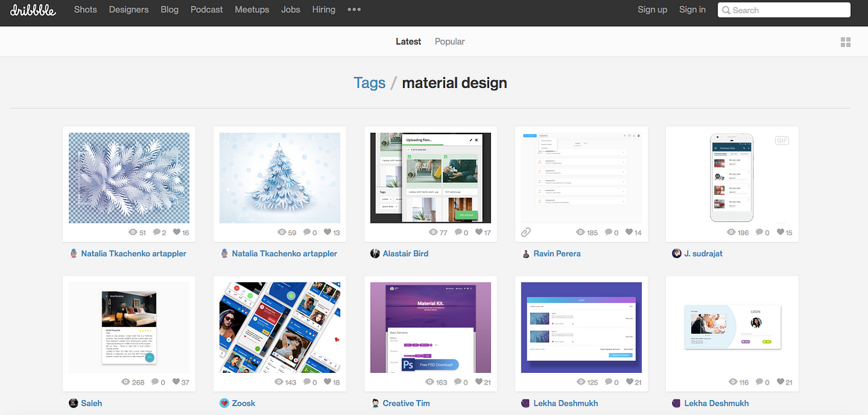Focus the Search input field
Screen dimensions: 868x415
coord(784,10)
